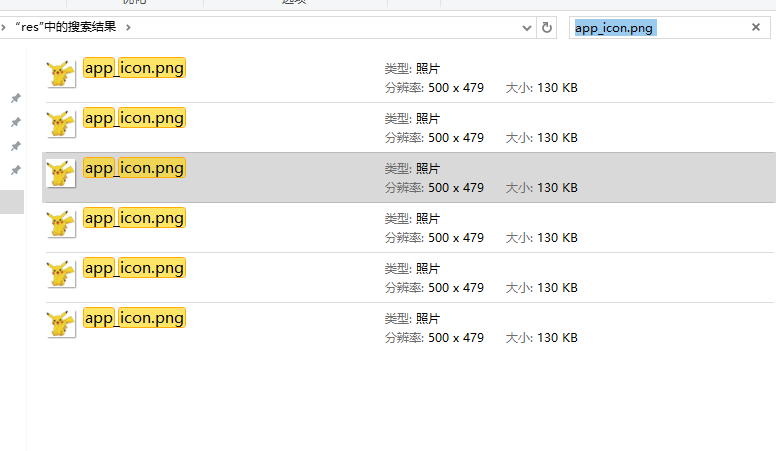Click the chevron before the "res" breadcrumb

pyautogui.click(x=3, y=27)
